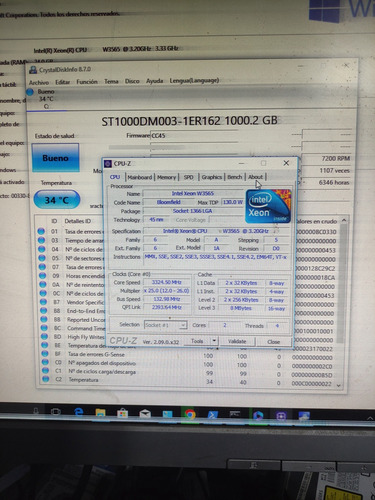Click the Multiplier x 25.0 value field
The width and height of the screenshot is (375, 500).
167,291
